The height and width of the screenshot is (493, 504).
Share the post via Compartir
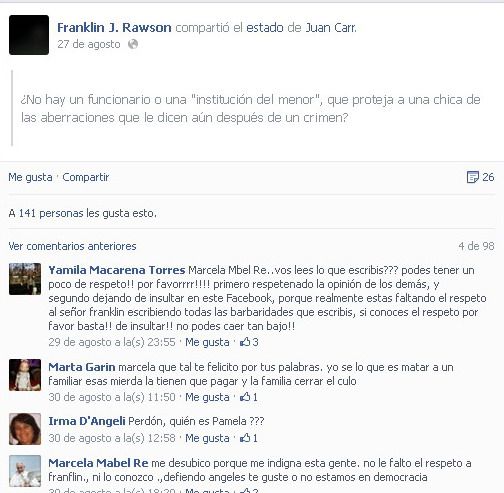coord(86,177)
